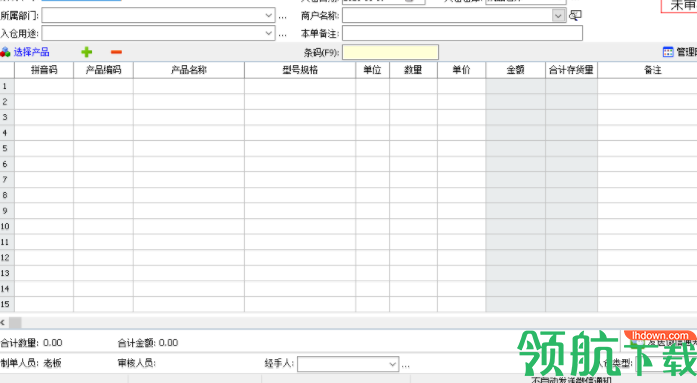The width and height of the screenshot is (697, 383).
Task: Click the ellipsis button after 经手人
Action: point(405,366)
